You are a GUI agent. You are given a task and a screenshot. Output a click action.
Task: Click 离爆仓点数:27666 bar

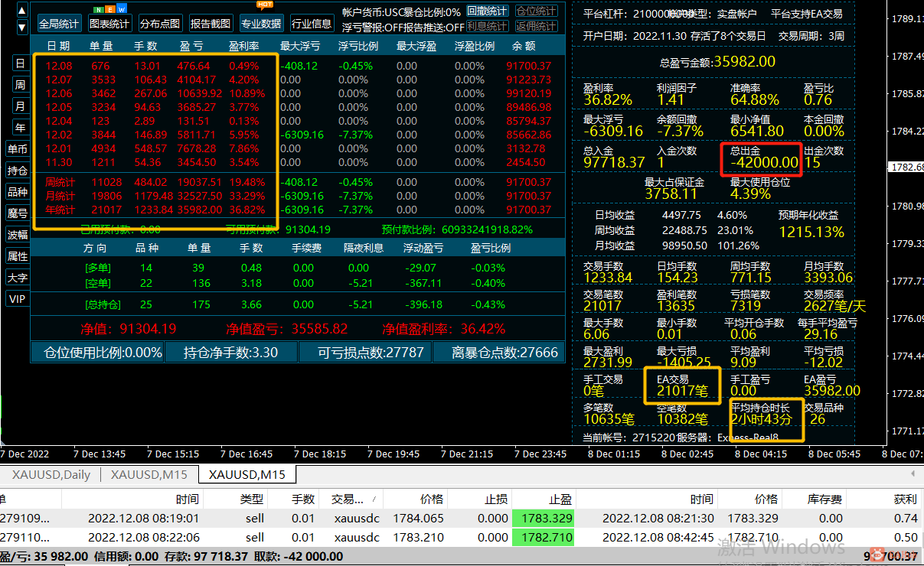498,353
